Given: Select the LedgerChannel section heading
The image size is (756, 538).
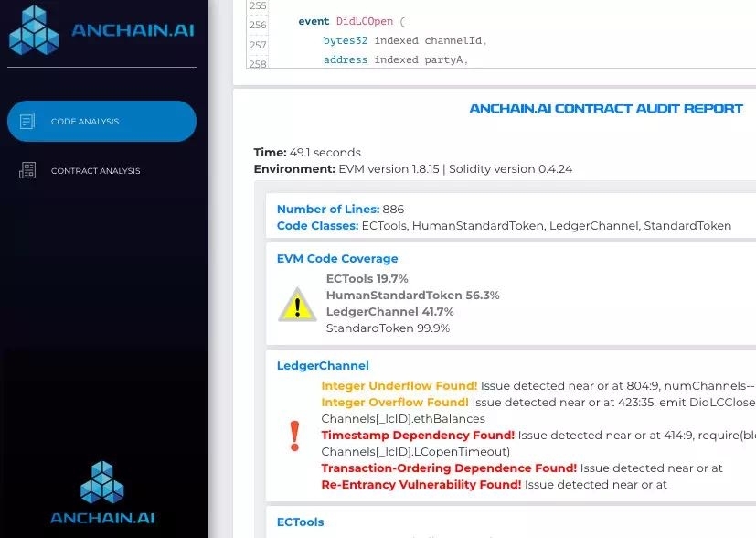Looking at the screenshot, I should [323, 366].
